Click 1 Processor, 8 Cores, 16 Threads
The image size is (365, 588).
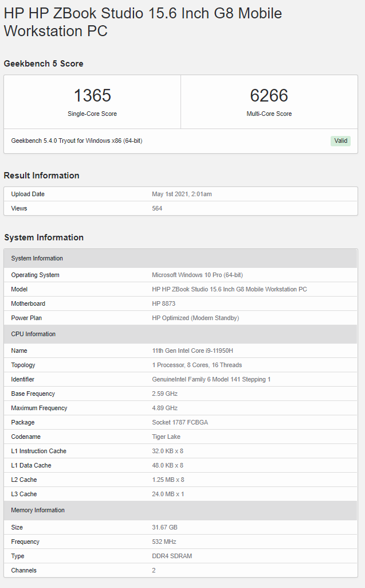pos(197,365)
